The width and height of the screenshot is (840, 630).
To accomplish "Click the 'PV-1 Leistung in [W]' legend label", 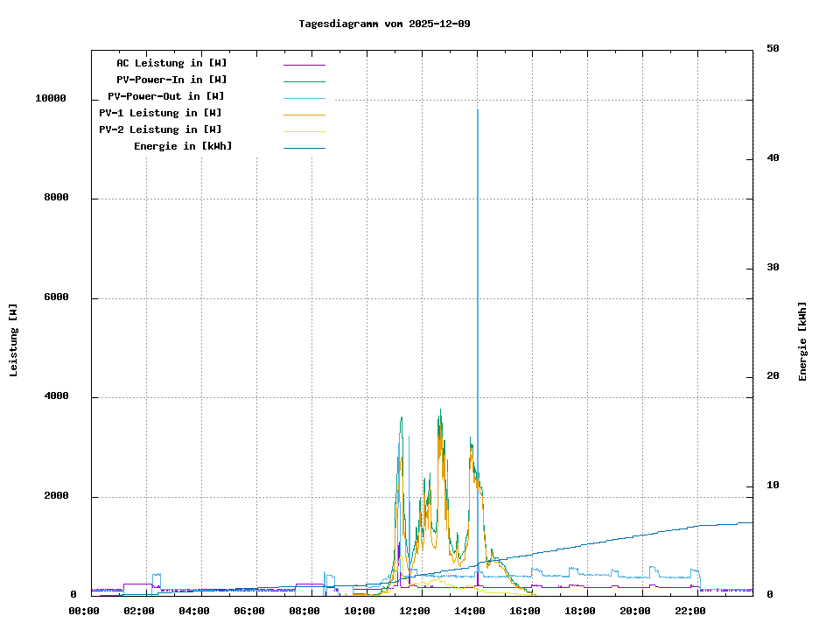I will pos(160,113).
